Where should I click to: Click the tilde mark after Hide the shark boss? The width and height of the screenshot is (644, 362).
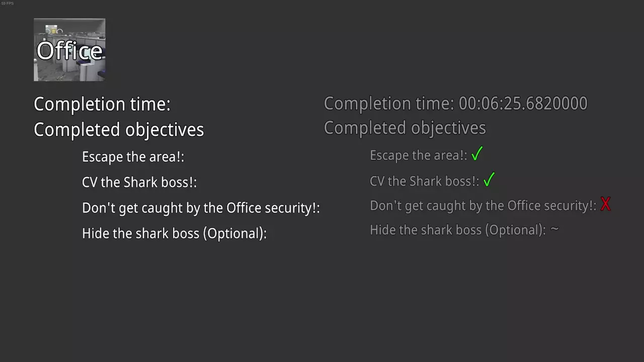tap(554, 229)
